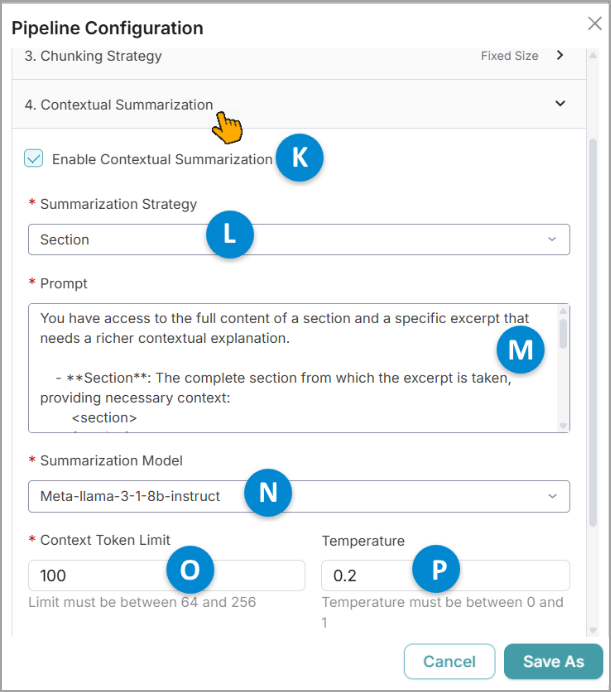611x692 pixels.
Task: Expand the Chunking Strategy section chevron
Action: click(560, 55)
